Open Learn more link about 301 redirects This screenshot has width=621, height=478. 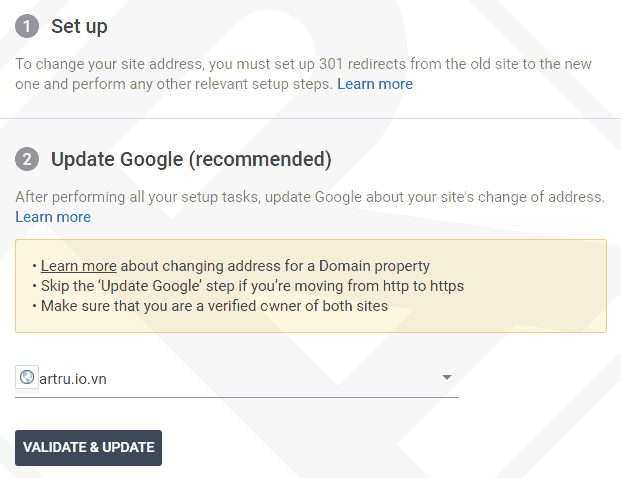coord(375,84)
